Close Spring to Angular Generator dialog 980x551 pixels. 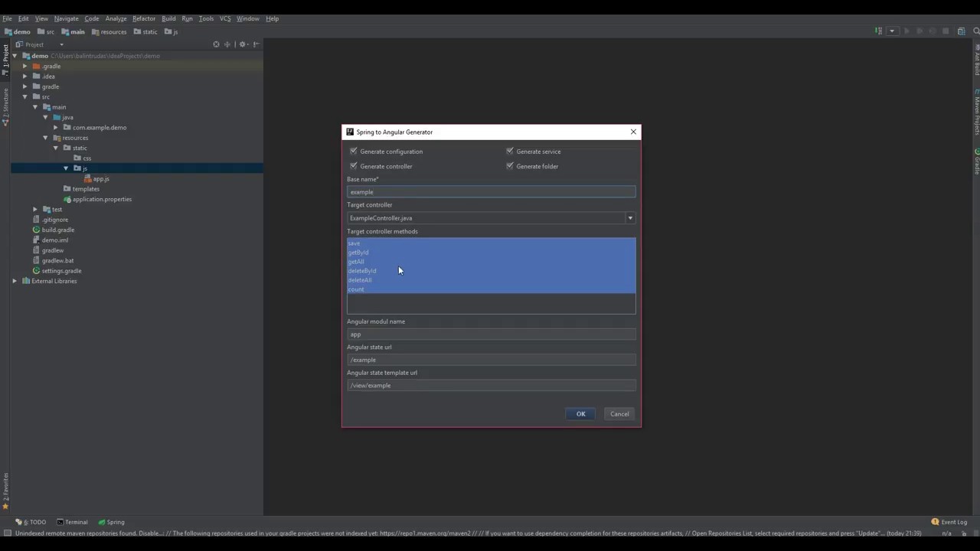tap(633, 132)
